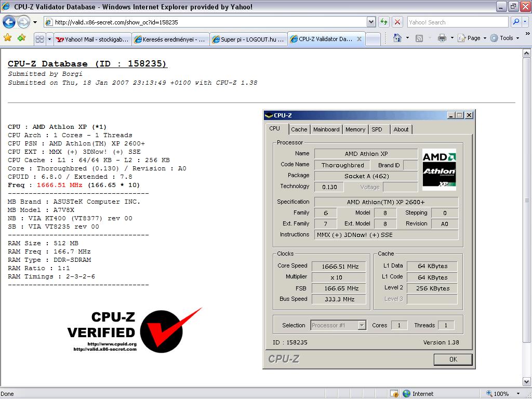This screenshot has width=532, height=399.
Task: Click the Internet security zone globe
Action: pos(406,394)
